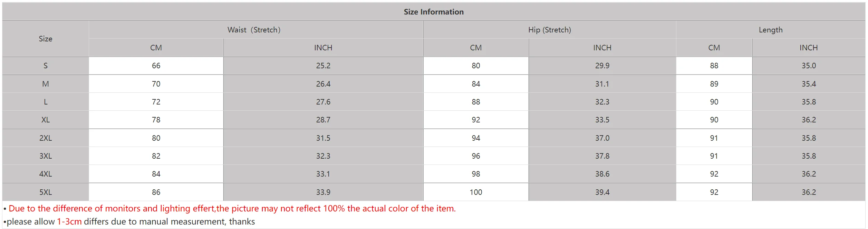868x229 pixels.
Task: Select the S size row label
Action: [46, 66]
